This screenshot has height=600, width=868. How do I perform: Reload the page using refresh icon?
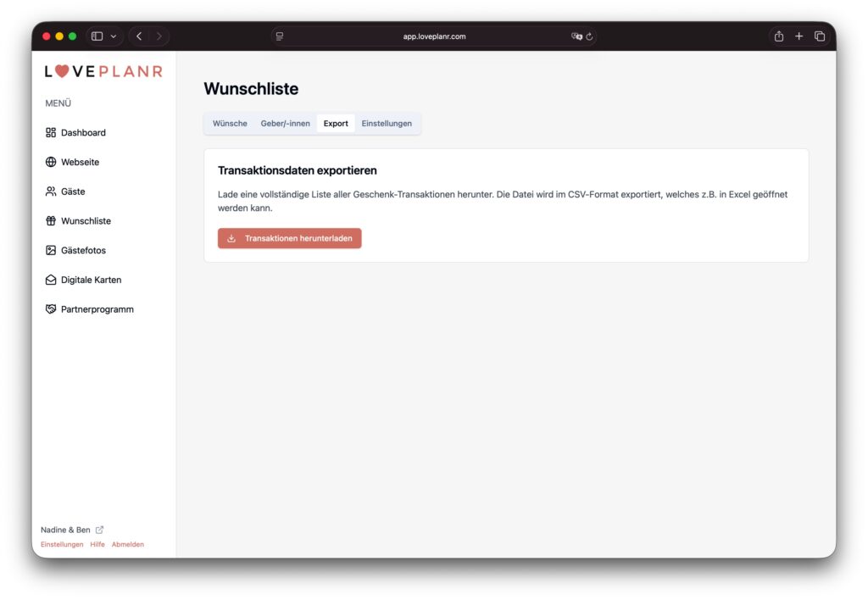click(589, 36)
